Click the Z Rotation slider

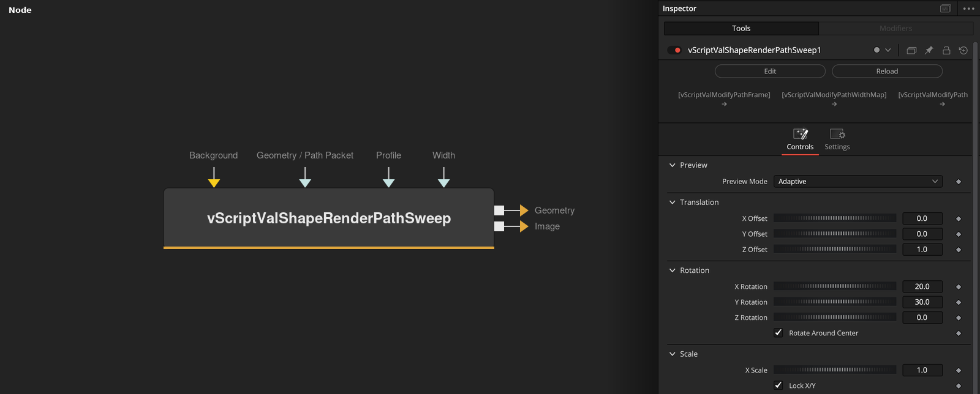[x=834, y=317]
